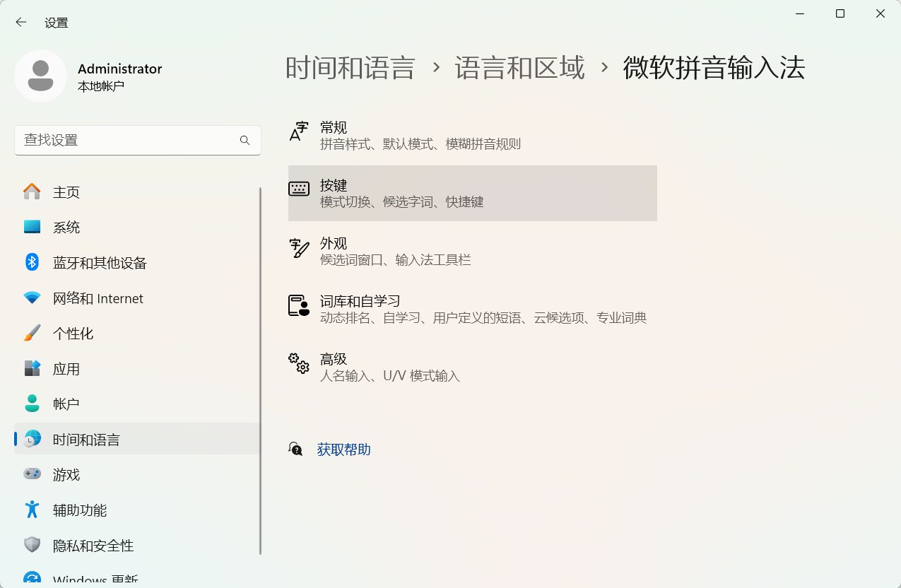Open 游戏 settings from the sidebar

tap(66, 474)
